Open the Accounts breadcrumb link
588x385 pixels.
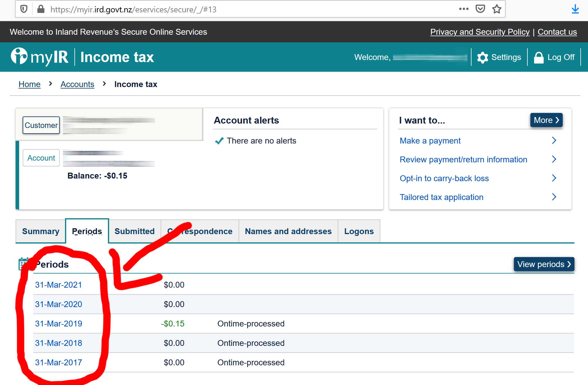click(x=77, y=84)
